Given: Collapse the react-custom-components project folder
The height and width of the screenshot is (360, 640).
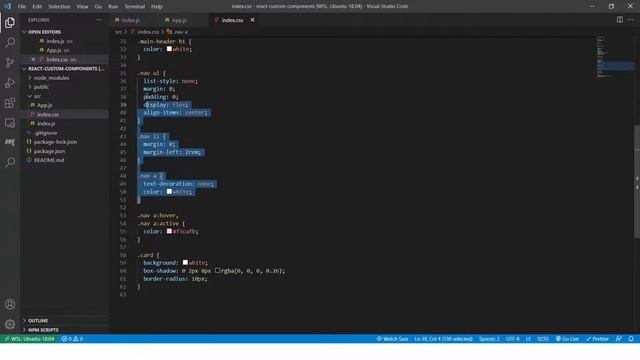Looking at the screenshot, I should coord(65,69).
